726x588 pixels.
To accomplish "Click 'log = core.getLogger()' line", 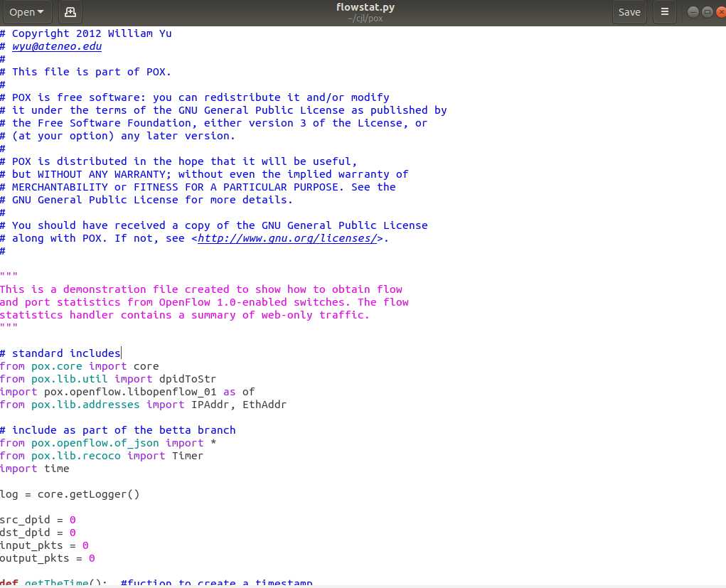I will click(70, 494).
